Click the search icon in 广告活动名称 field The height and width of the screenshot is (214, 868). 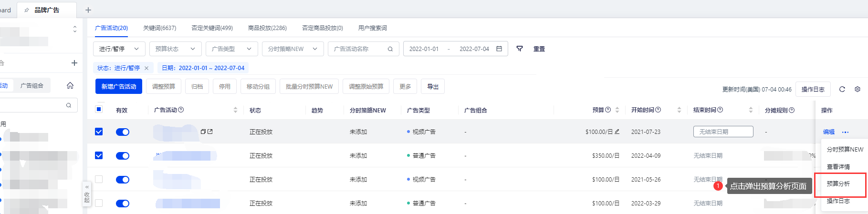point(390,49)
